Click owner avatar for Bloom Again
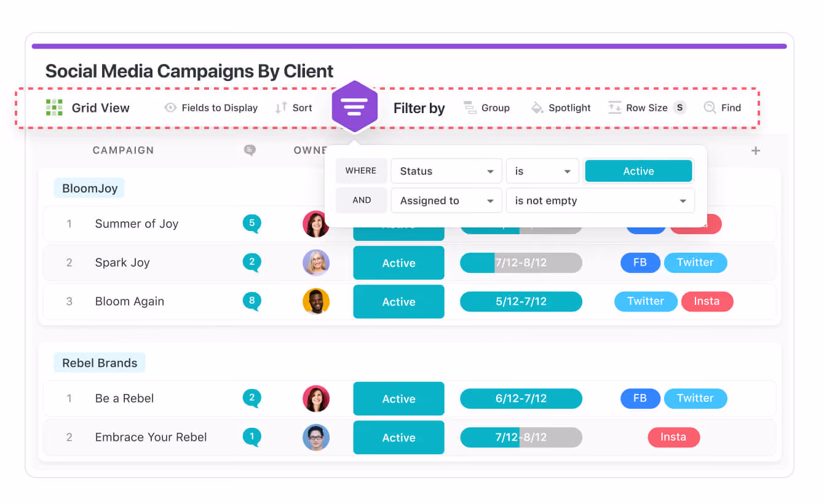The image size is (824, 504). (316, 301)
